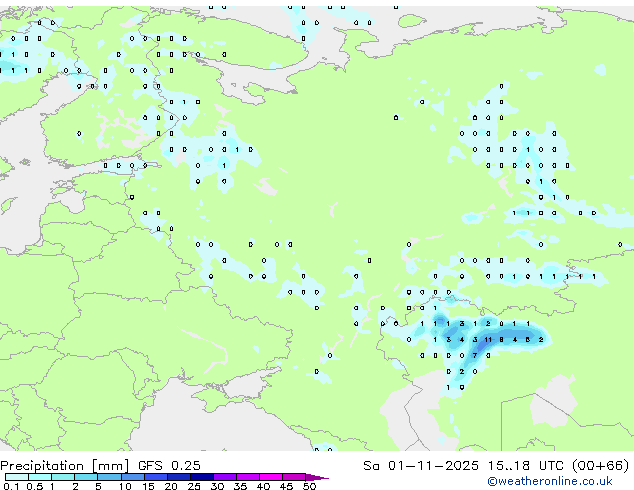Click the '(00+66)' forecast offset text
Image resolution: width=634 pixels, height=490 pixels.
coord(601,466)
